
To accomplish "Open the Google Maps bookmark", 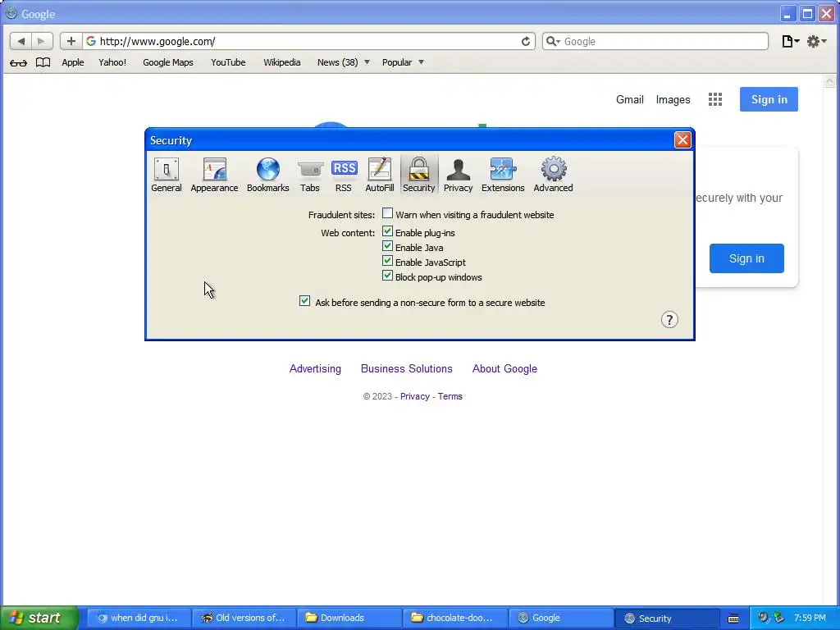I will pos(167,62).
